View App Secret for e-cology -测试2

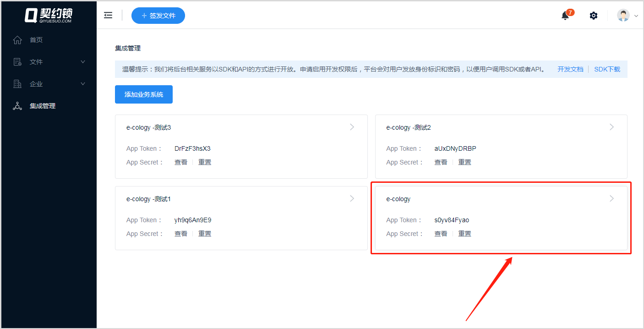click(441, 162)
